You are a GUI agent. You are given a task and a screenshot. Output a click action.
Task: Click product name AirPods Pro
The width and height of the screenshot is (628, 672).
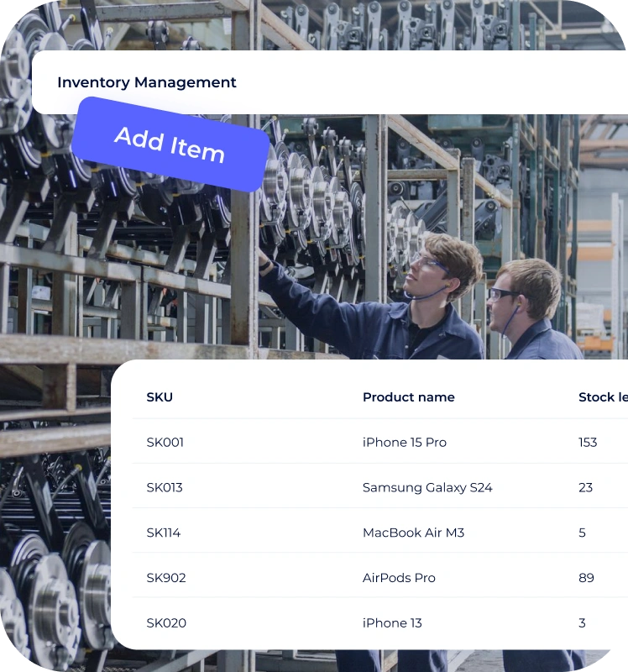(399, 578)
